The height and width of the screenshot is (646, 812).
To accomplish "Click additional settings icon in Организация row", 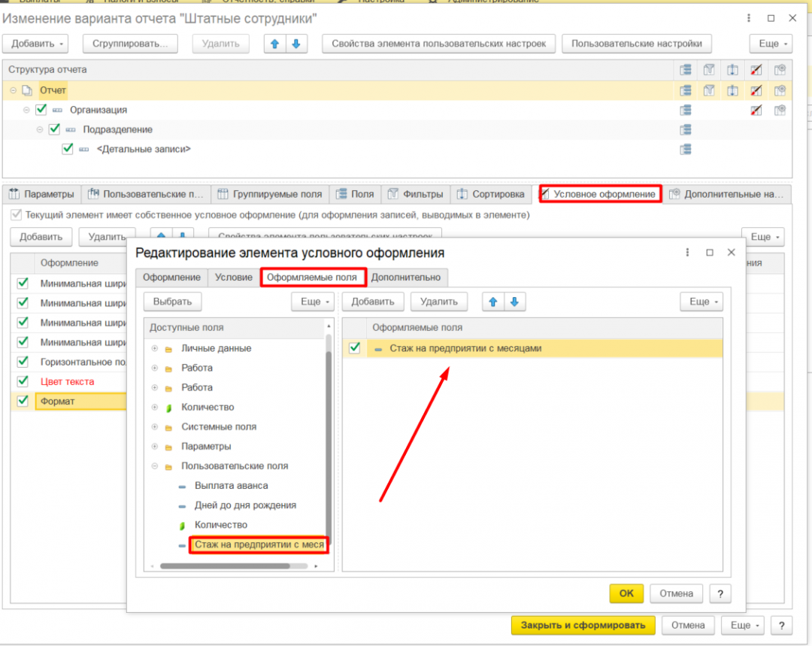I will pyautogui.click(x=780, y=110).
